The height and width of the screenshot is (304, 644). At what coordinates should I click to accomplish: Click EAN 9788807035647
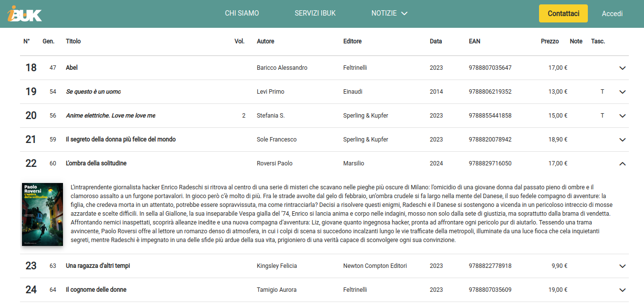click(x=490, y=68)
